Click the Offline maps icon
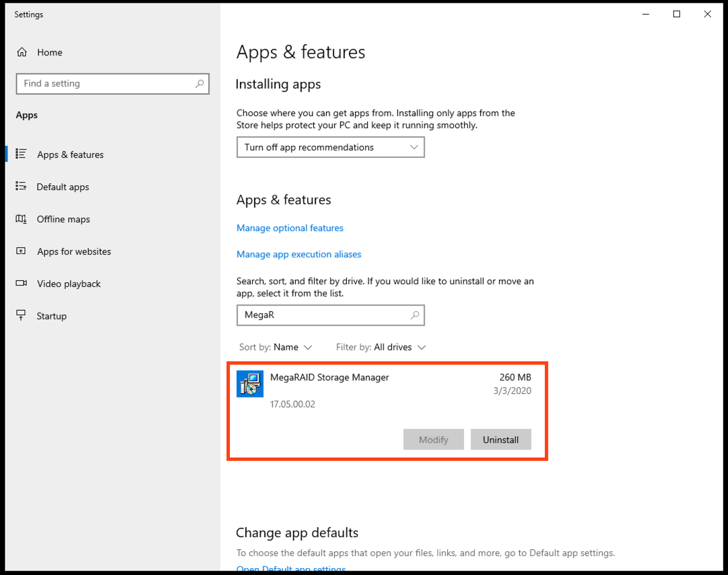Screen dimensions: 728x575 pos(21,219)
